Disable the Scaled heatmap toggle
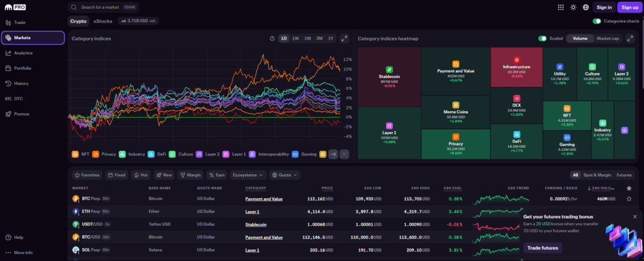 click(x=542, y=38)
